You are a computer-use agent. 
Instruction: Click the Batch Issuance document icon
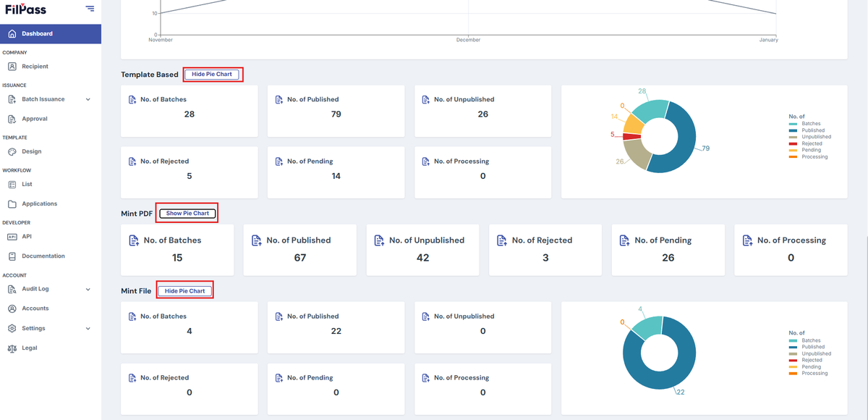tap(12, 99)
